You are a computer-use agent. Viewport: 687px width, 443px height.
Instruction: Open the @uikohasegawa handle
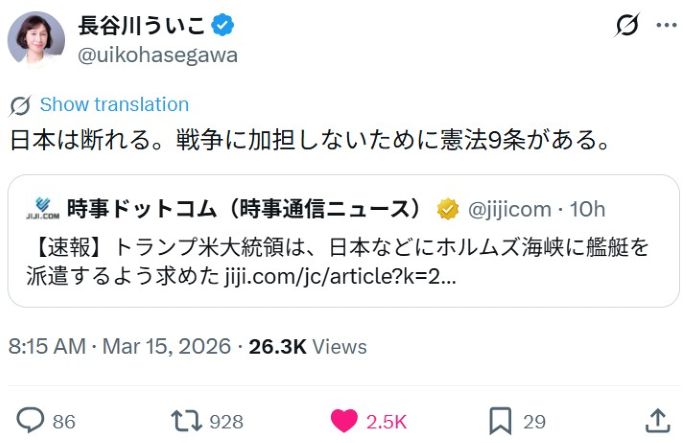pyautogui.click(x=158, y=55)
